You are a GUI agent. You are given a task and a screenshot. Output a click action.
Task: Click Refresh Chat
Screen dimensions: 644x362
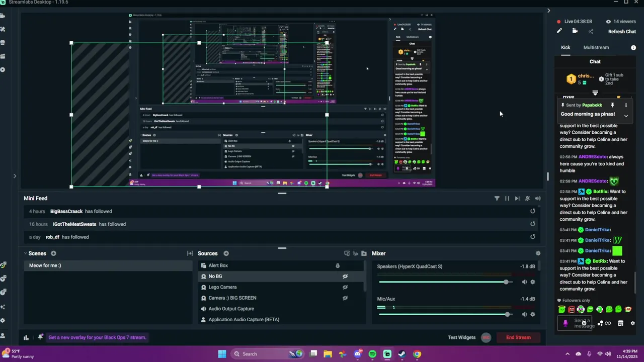click(x=622, y=32)
